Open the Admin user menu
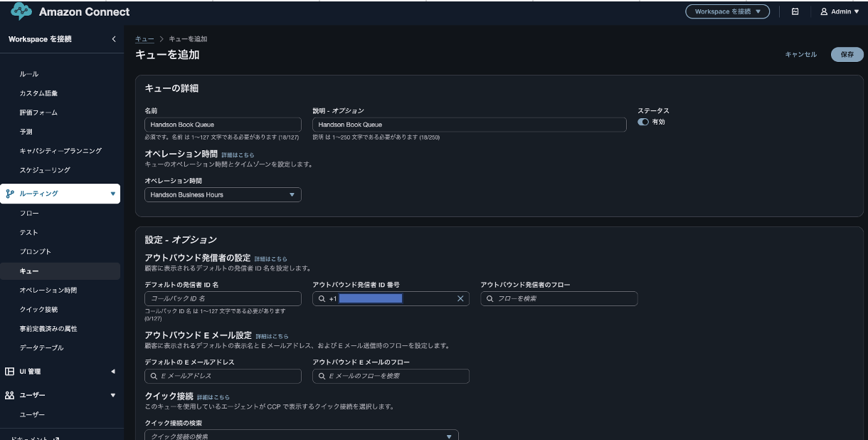Viewport: 868px width, 440px height. click(840, 11)
